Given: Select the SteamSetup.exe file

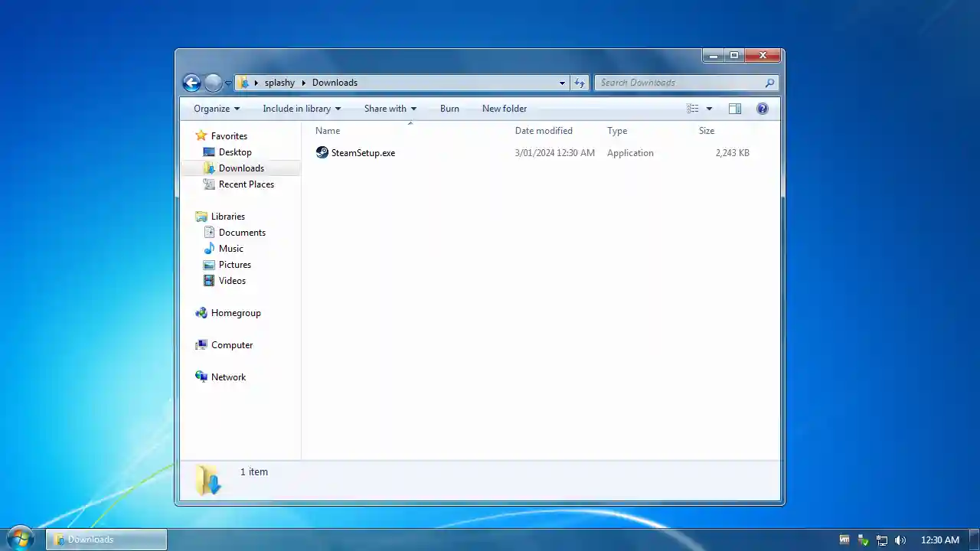Looking at the screenshot, I should [363, 153].
